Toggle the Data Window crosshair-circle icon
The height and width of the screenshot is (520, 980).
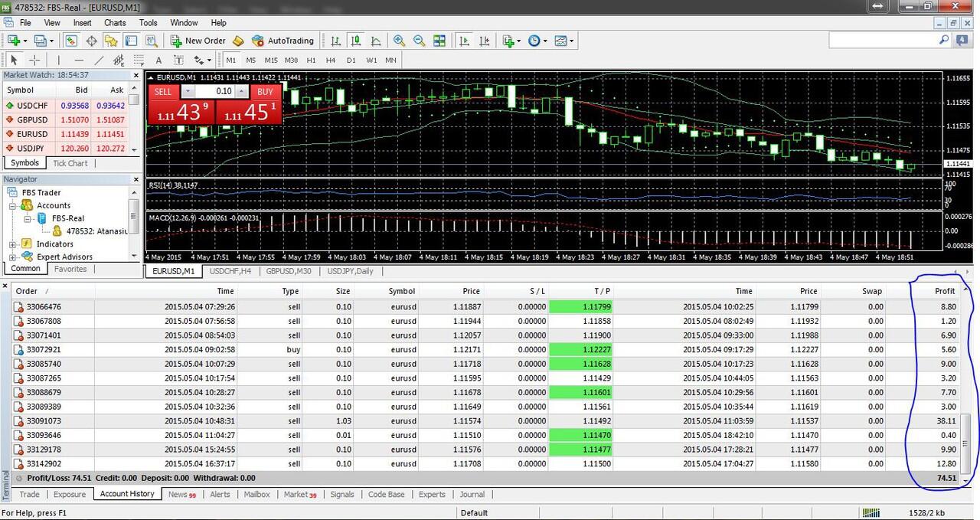pos(91,41)
